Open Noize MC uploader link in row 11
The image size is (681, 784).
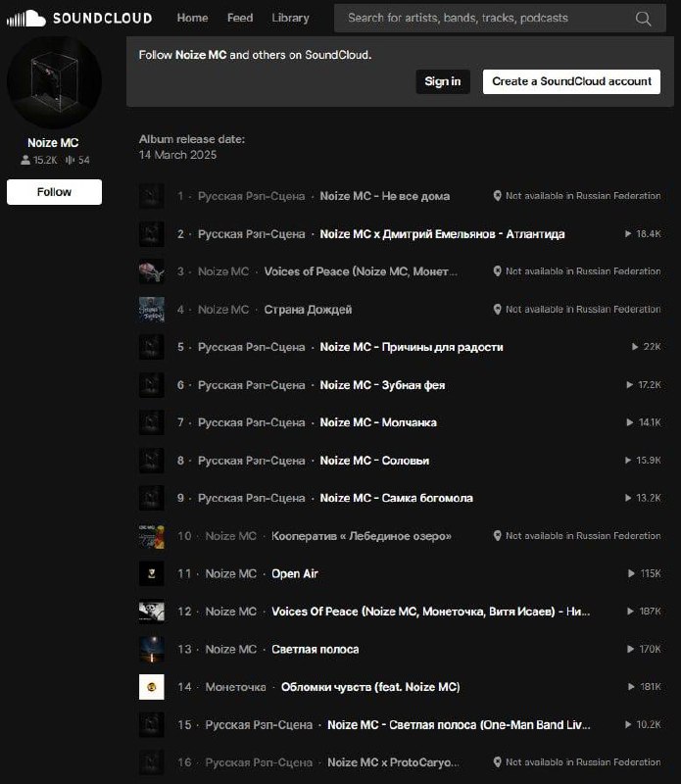tap(230, 573)
